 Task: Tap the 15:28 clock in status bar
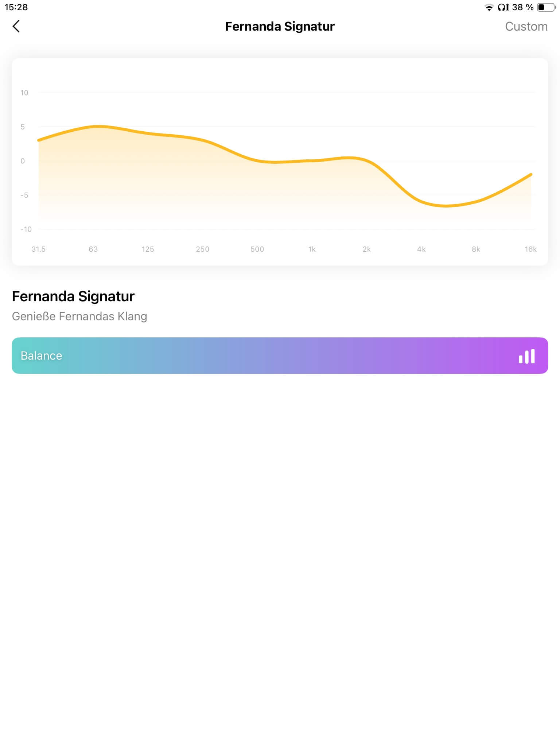16,7
